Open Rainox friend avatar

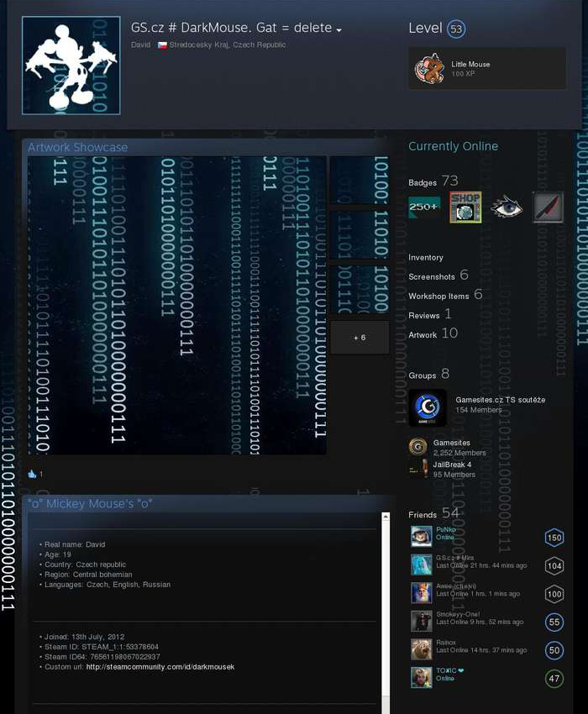(422, 650)
